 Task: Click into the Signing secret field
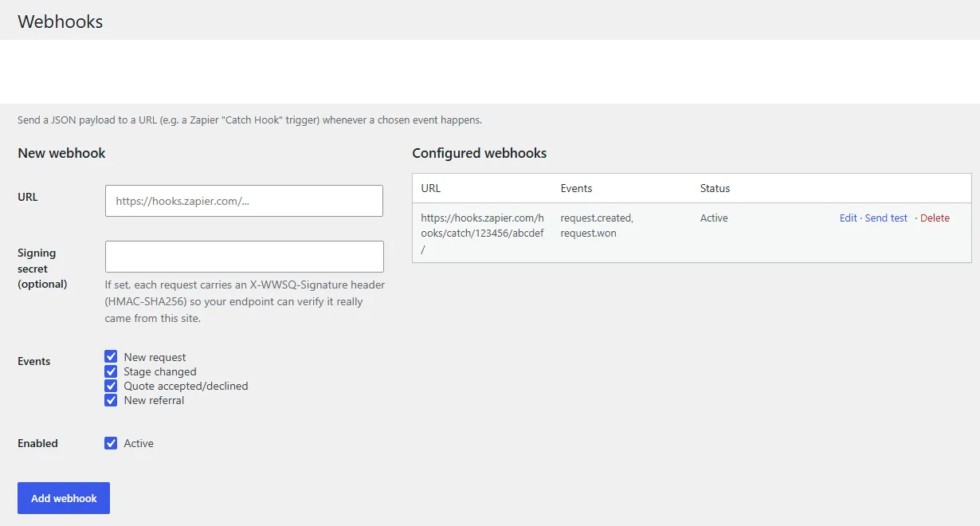[244, 257]
